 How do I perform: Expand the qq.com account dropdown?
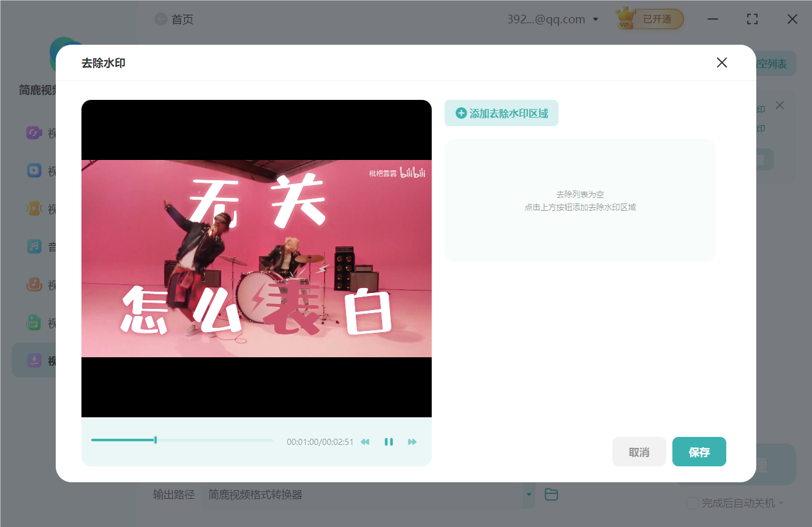pyautogui.click(x=595, y=20)
